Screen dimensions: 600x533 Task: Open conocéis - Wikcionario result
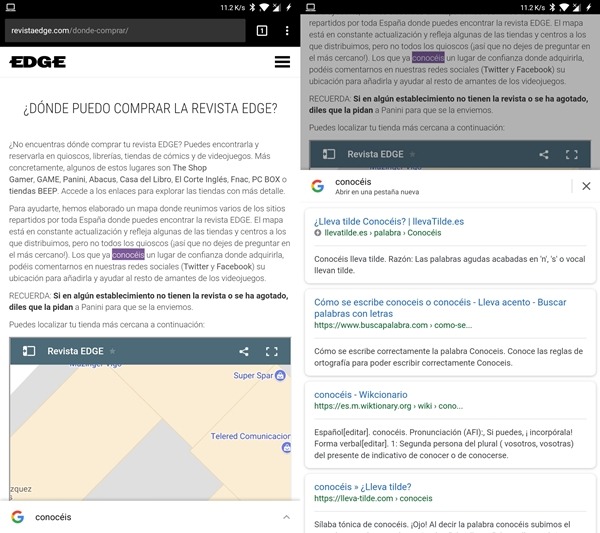pyautogui.click(x=360, y=394)
